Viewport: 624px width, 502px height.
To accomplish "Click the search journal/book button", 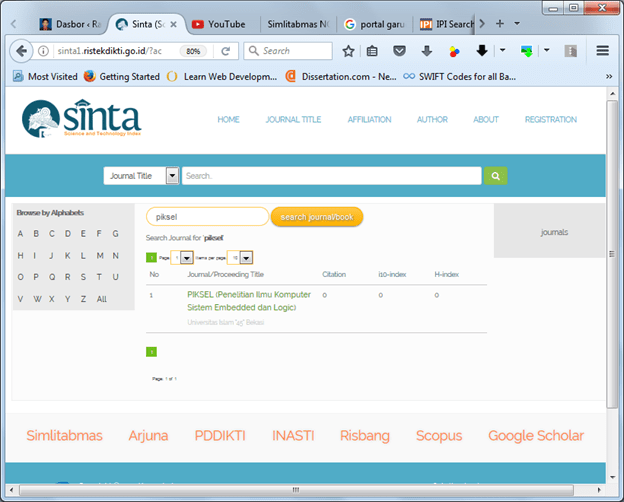I will (317, 217).
